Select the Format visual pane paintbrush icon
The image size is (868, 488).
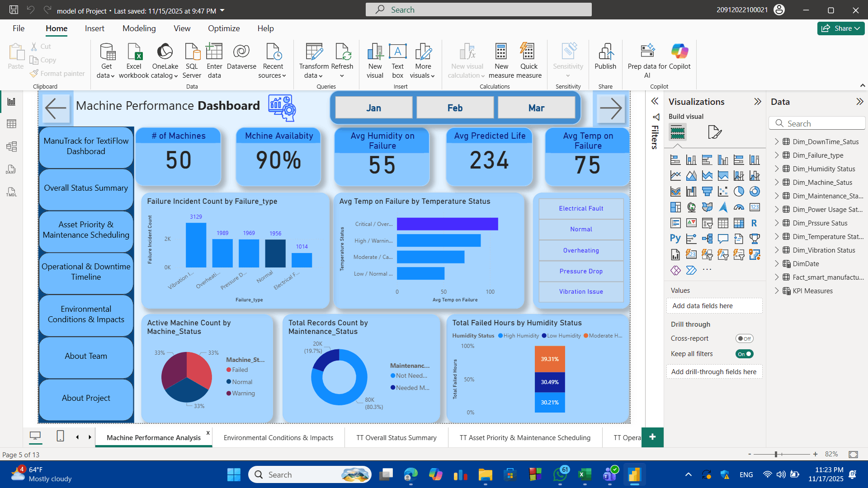point(714,132)
